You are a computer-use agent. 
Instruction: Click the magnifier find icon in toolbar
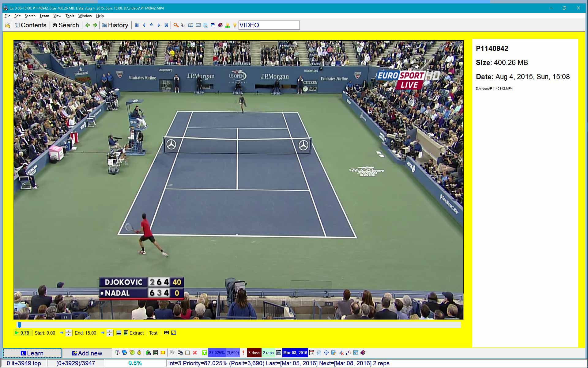[x=176, y=25]
